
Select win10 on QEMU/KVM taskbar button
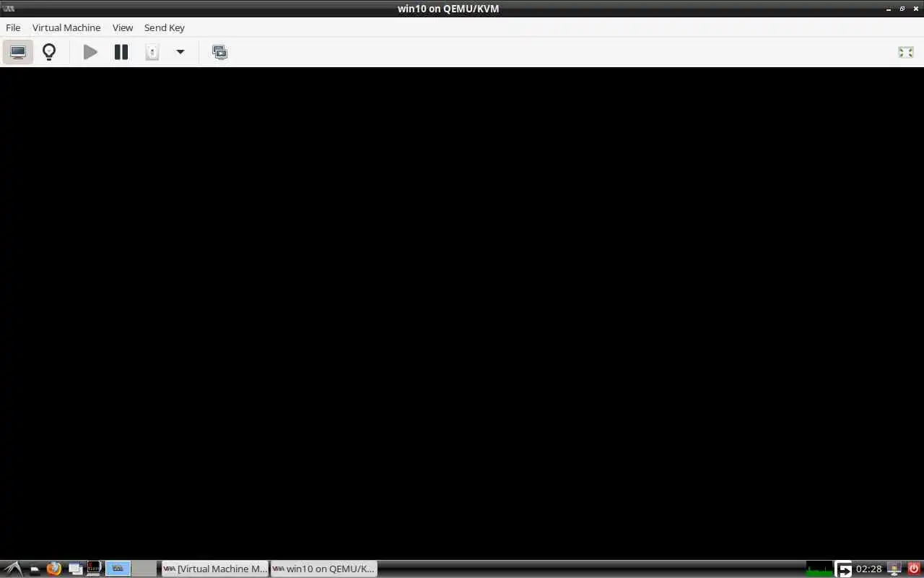tap(324, 569)
